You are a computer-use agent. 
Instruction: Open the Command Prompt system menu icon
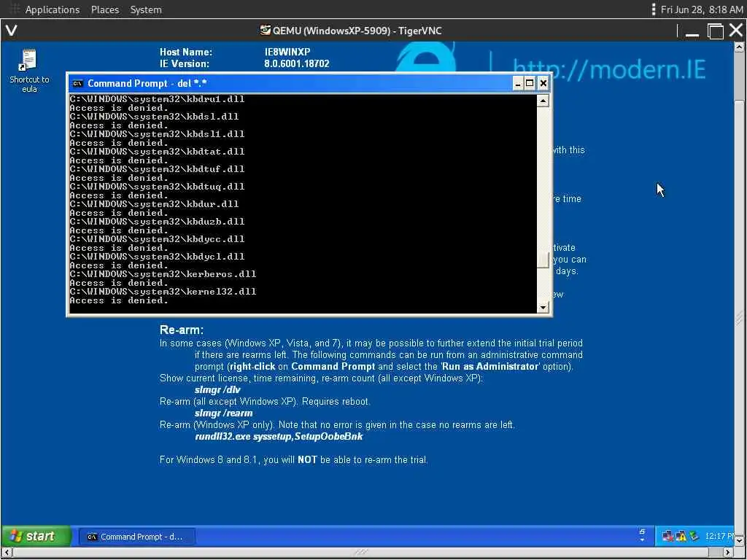pyautogui.click(x=77, y=84)
